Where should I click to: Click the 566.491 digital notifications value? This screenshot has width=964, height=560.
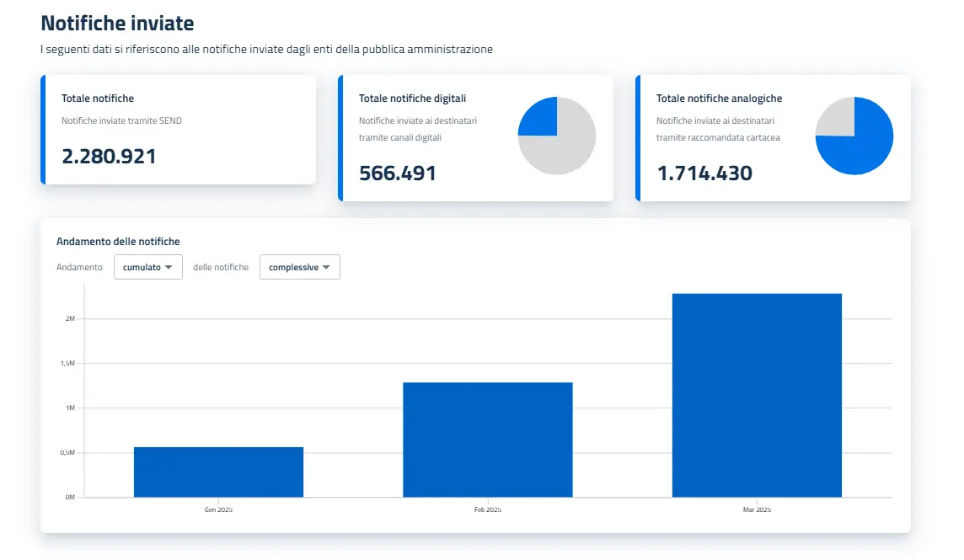(x=398, y=173)
